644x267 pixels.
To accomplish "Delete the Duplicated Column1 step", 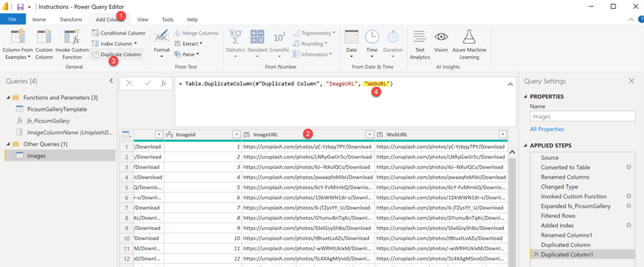I will click(x=536, y=255).
